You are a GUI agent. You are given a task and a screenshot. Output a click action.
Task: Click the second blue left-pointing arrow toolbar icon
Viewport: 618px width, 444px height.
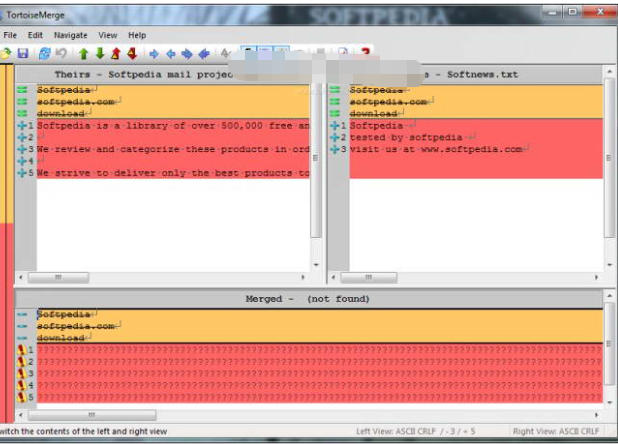pos(204,54)
